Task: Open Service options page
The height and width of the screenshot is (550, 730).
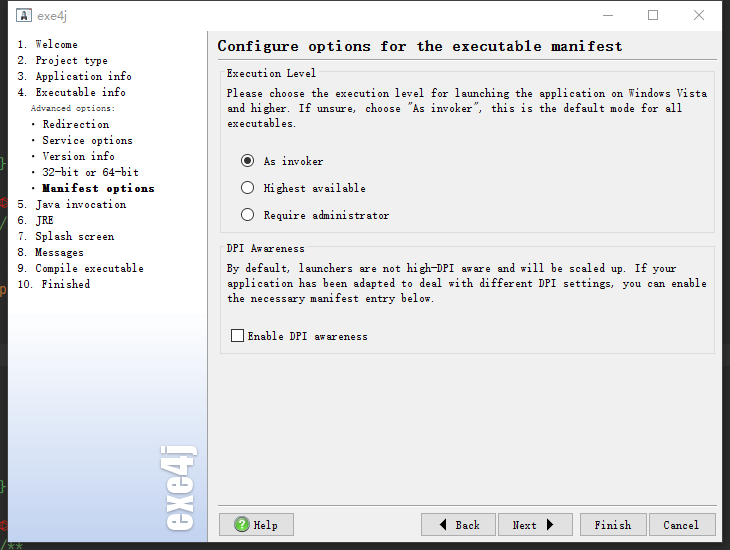Action: [x=87, y=140]
